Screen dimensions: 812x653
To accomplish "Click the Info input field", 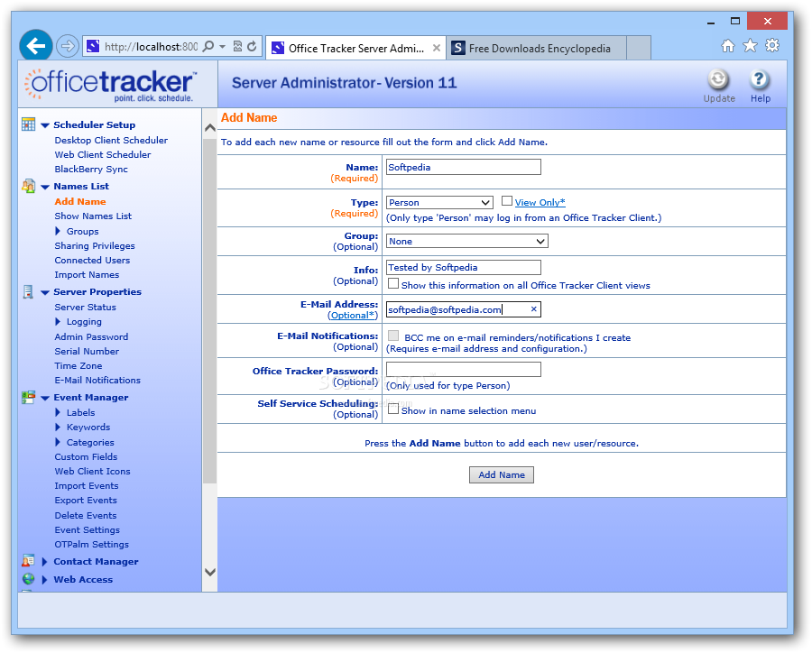I will pyautogui.click(x=464, y=267).
